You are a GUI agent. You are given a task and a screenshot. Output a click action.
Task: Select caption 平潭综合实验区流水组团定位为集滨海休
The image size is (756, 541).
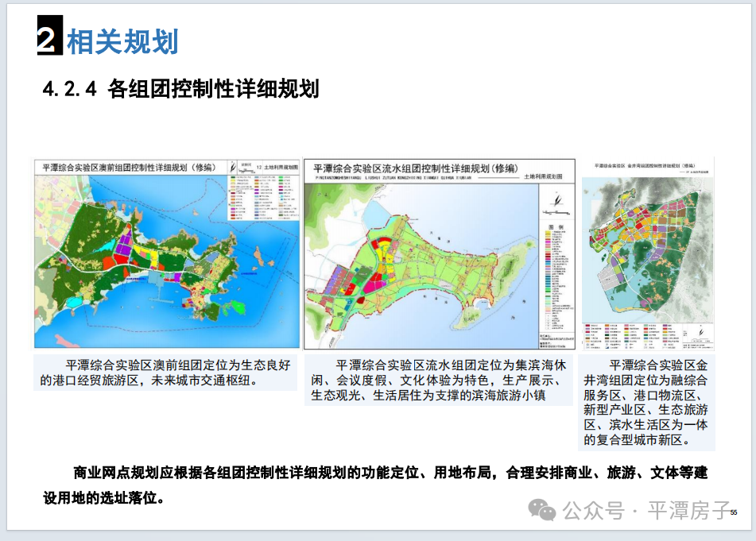click(x=450, y=365)
